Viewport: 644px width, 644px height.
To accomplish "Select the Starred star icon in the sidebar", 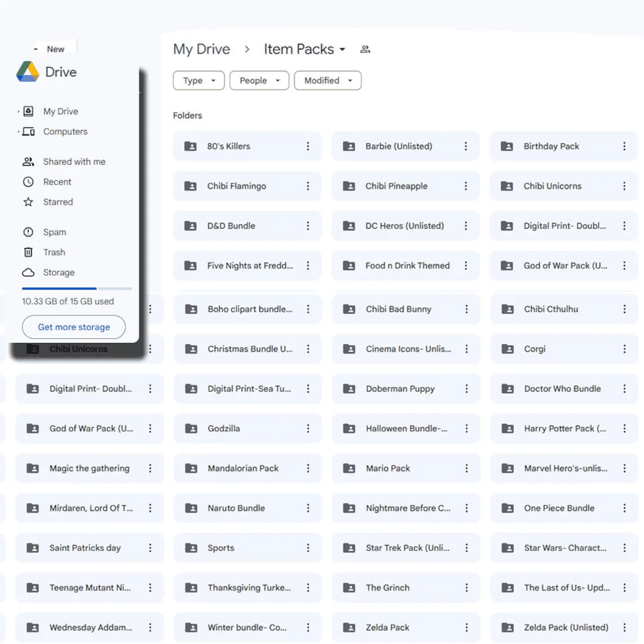I will [x=28, y=202].
